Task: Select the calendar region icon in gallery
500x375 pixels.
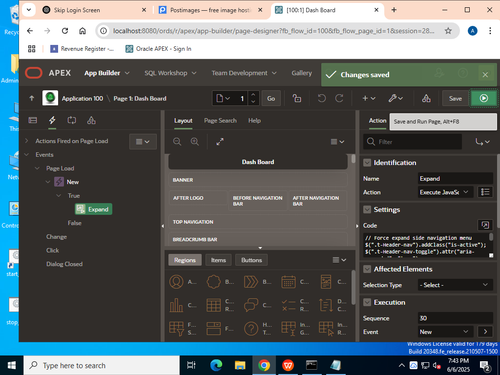Action: pos(288,282)
